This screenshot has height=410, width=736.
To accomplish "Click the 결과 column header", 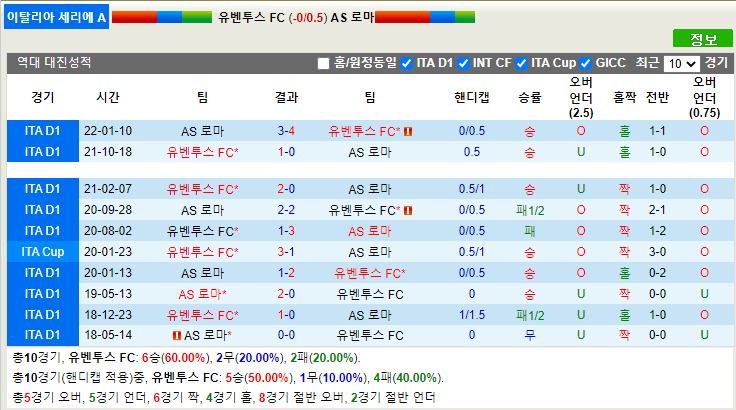I will (286, 97).
